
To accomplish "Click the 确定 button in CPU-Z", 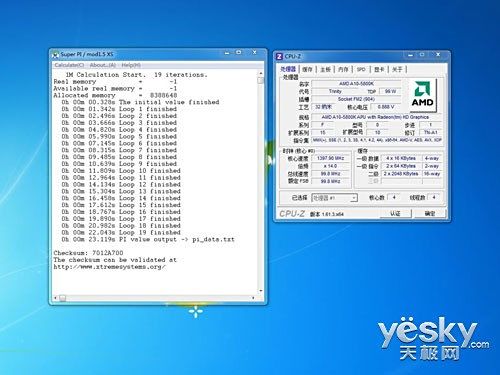I will point(430,213).
